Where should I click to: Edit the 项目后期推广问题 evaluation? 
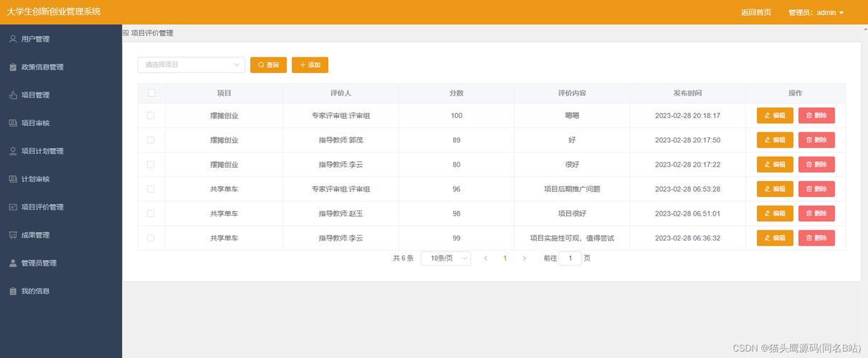tap(775, 189)
